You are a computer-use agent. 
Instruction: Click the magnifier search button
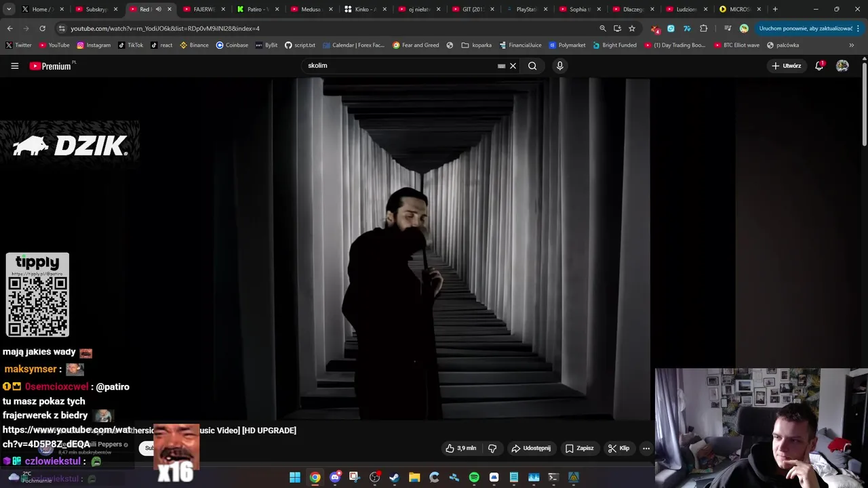pyautogui.click(x=532, y=66)
